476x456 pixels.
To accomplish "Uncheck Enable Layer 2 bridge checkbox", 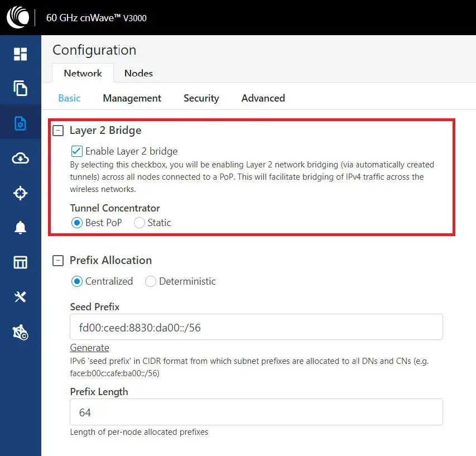I will (77, 151).
